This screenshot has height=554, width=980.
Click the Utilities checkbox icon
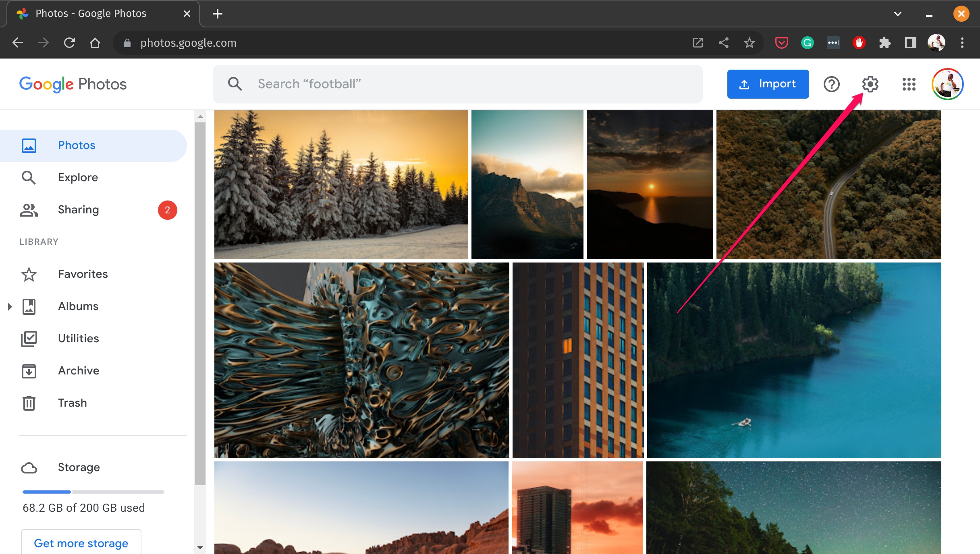coord(29,339)
